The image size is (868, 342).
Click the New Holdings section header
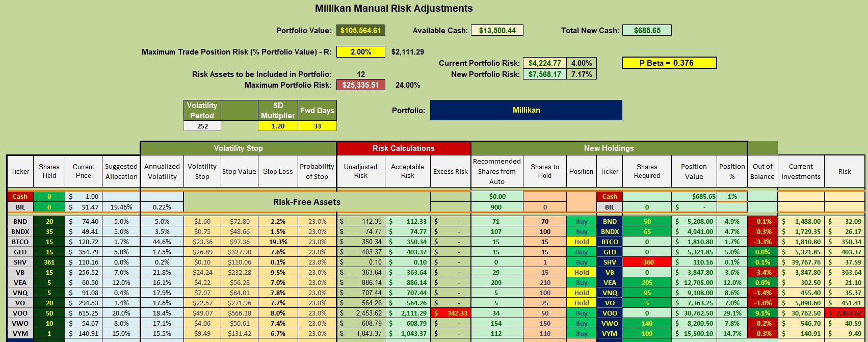click(609, 148)
